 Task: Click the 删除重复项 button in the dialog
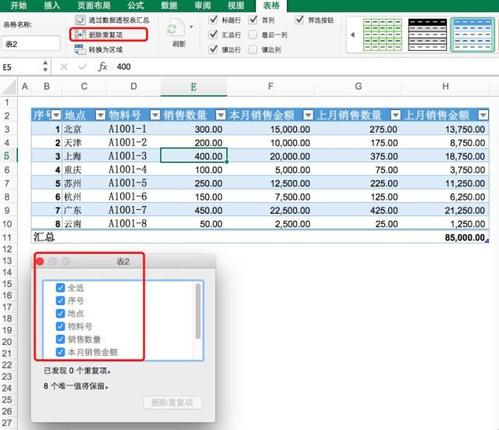[x=173, y=403]
